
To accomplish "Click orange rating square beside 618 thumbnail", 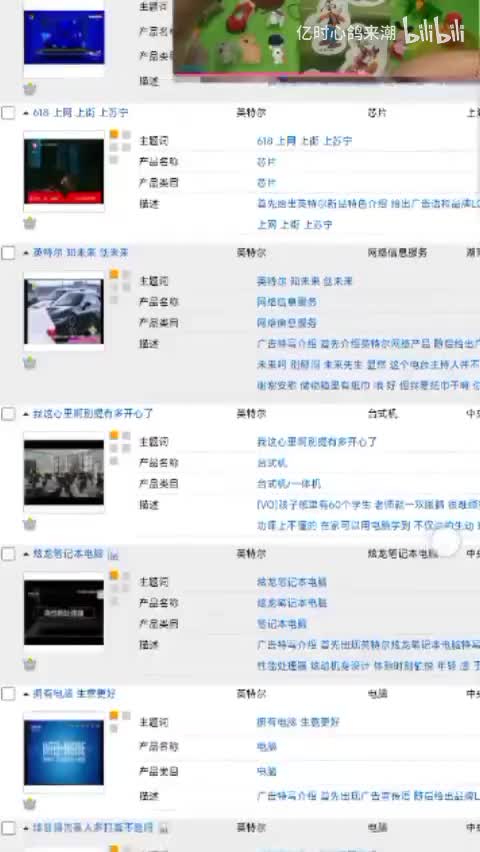I will 114,134.
